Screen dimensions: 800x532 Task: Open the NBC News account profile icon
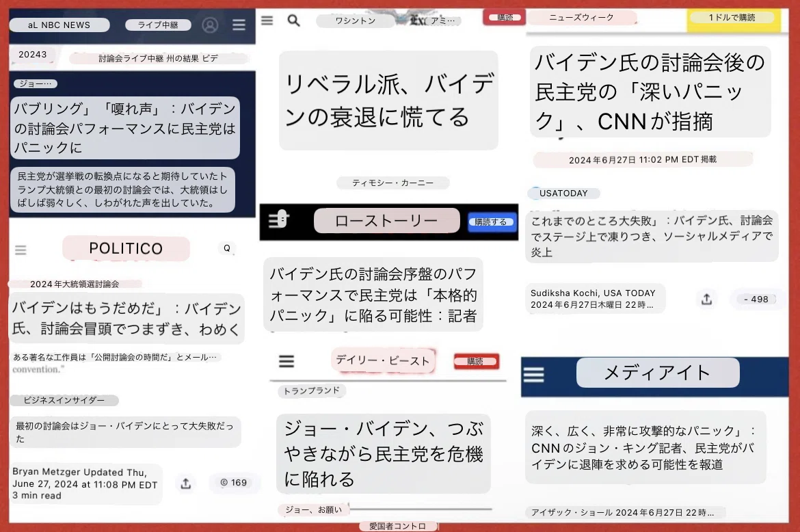[x=210, y=25]
